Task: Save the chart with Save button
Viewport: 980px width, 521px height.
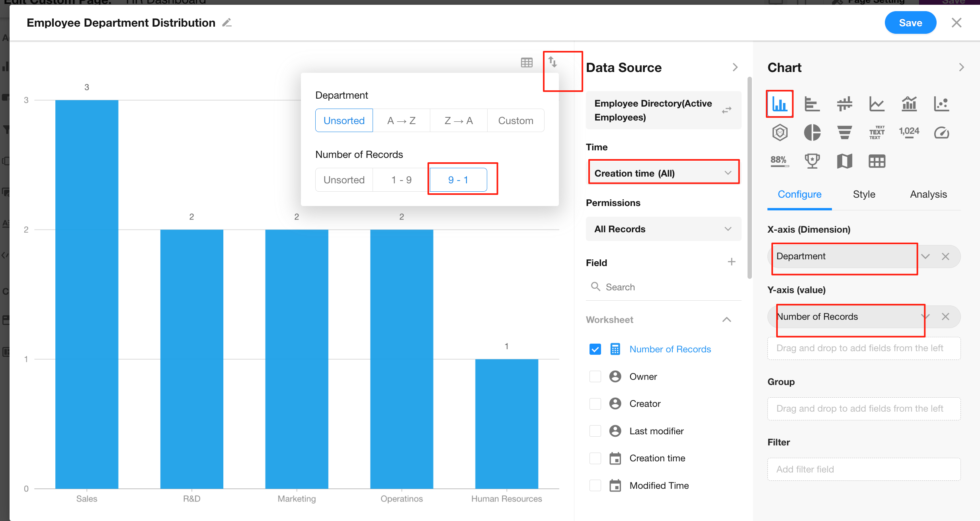Action: click(910, 23)
